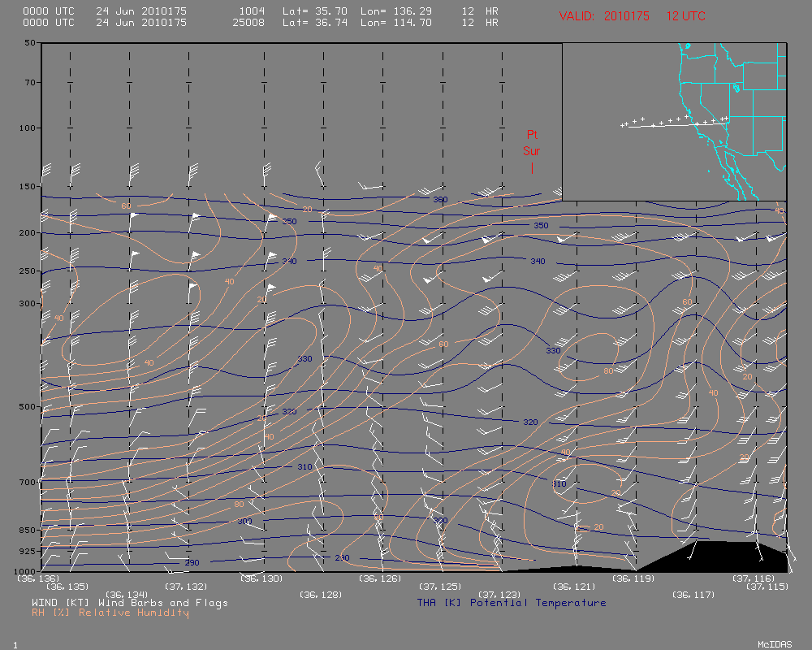The height and width of the screenshot is (650, 812).
Task: Click the 1000 pressure-axis label
Action: 25,570
